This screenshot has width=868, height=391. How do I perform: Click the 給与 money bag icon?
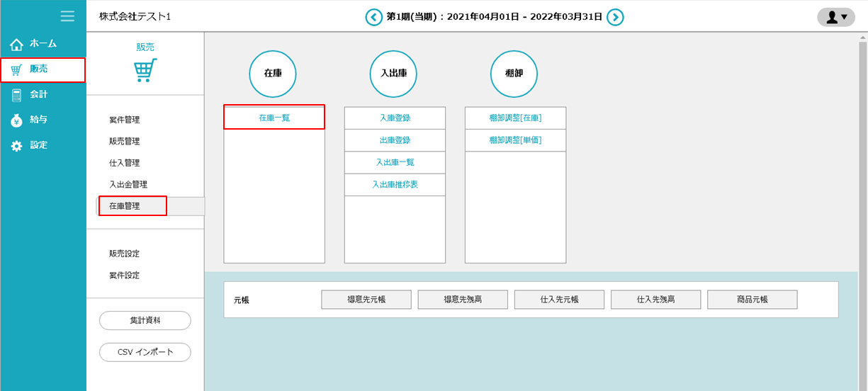(16, 120)
